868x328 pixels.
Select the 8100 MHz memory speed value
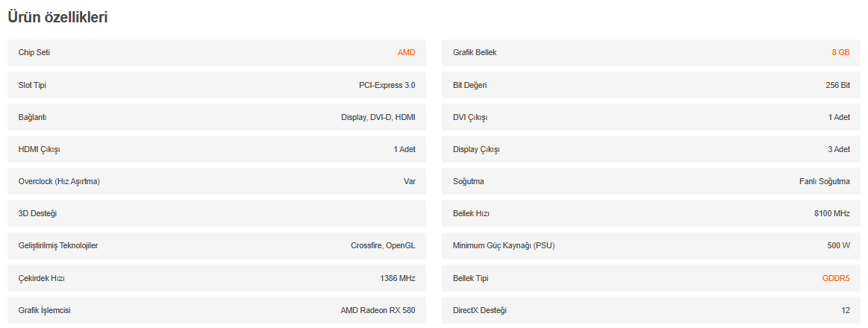pyautogui.click(x=831, y=214)
